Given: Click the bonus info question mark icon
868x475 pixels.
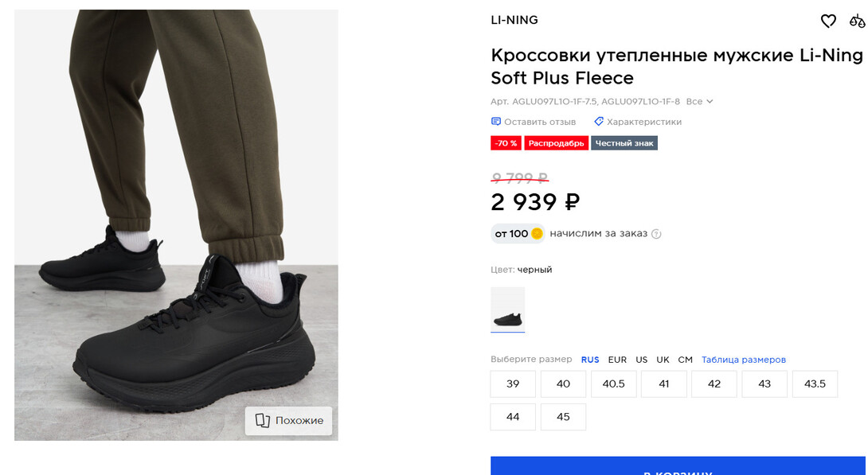Looking at the screenshot, I should pos(656,234).
